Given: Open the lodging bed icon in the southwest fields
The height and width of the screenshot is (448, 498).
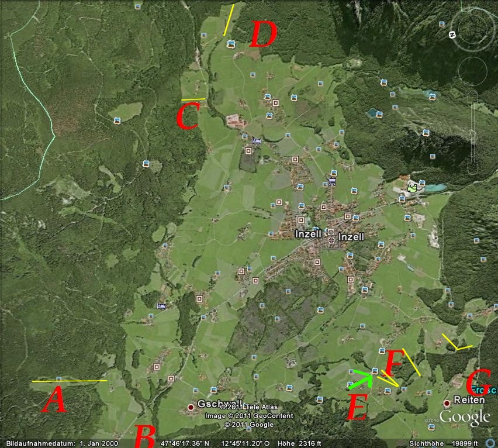Looking at the screenshot, I should click(162, 305).
